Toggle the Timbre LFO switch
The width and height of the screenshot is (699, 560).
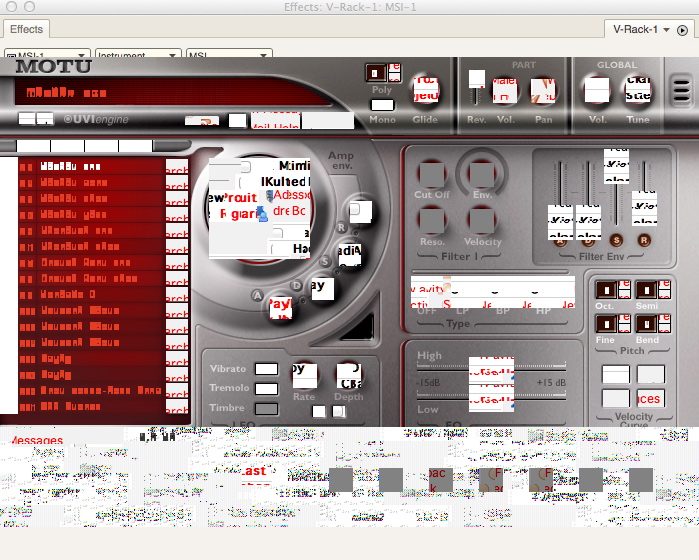[266, 408]
